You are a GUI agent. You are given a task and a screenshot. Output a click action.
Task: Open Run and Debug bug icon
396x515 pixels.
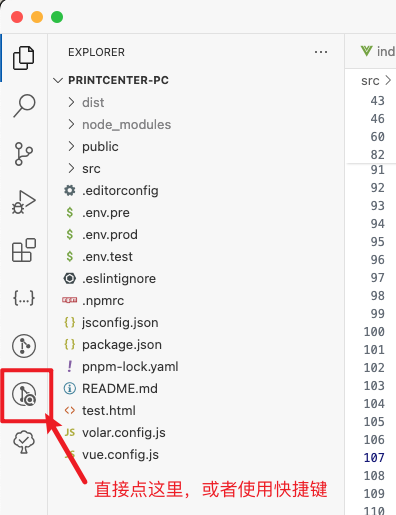(x=23, y=202)
